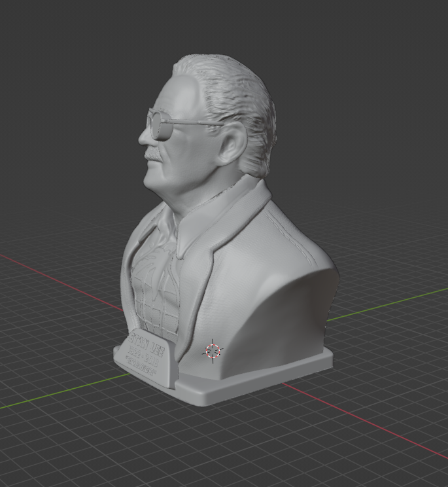448x487 pixels.
Task: Click the sunglasses lens on the bust
Action: pyautogui.click(x=160, y=124)
